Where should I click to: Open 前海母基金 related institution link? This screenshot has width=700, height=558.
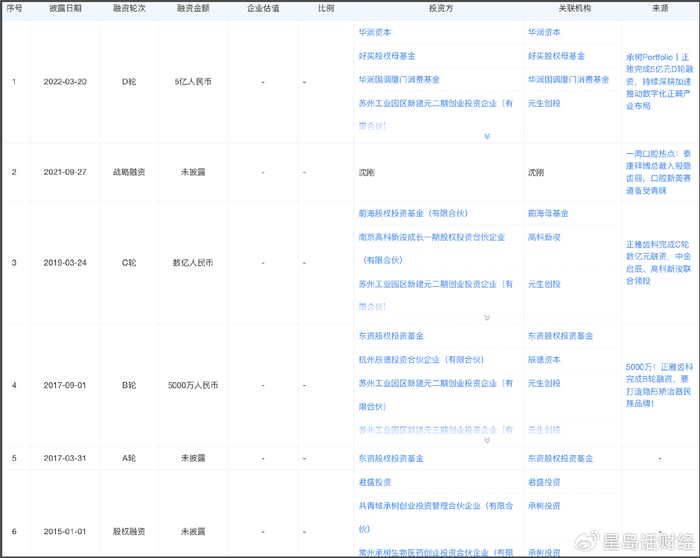pyautogui.click(x=548, y=213)
